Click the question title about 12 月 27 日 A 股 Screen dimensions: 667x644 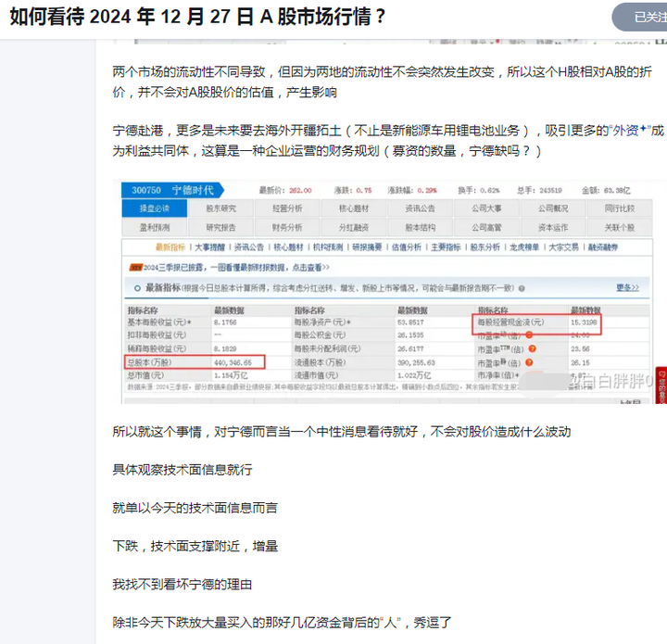197,17
